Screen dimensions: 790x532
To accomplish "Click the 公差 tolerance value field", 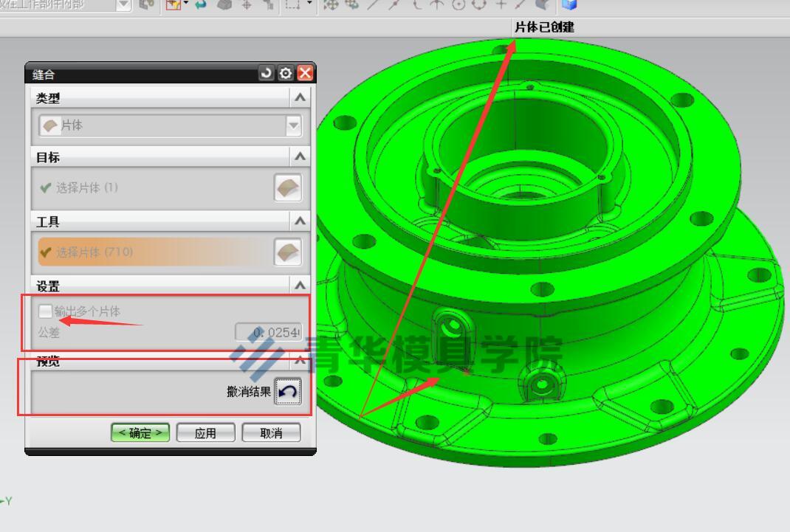I will [x=269, y=332].
